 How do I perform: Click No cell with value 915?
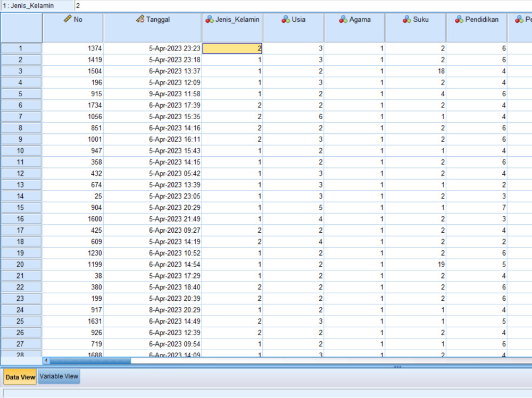[x=72, y=94]
